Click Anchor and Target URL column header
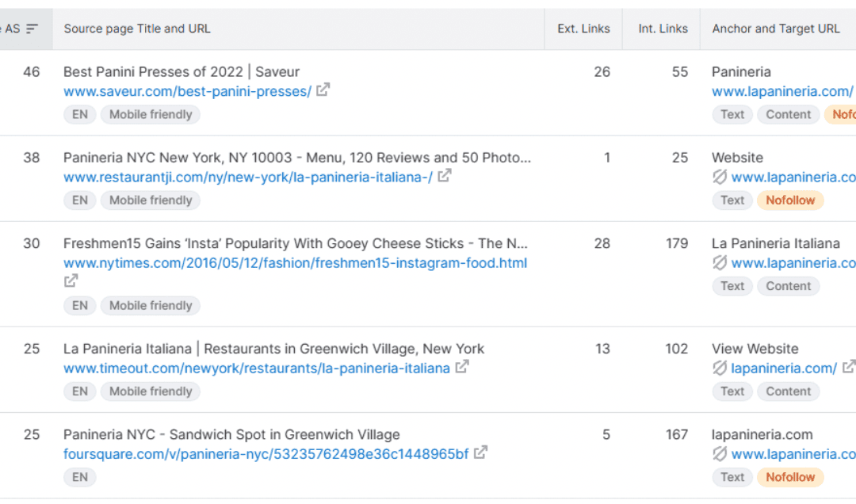The image size is (856, 504). (776, 29)
